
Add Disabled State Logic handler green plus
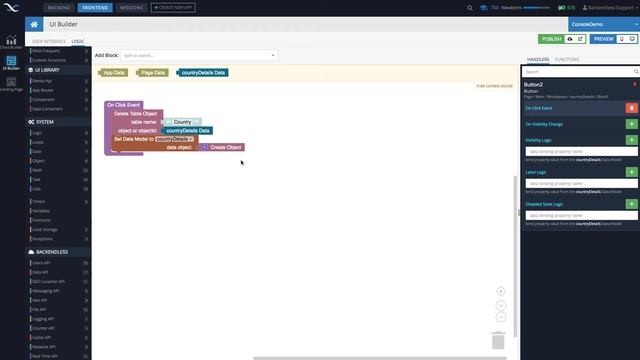click(x=631, y=204)
